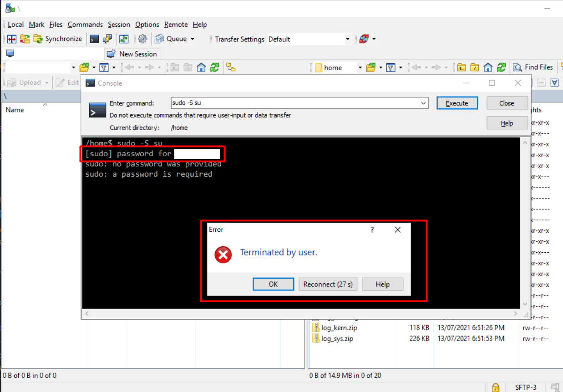Image resolution: width=563 pixels, height=392 pixels.
Task: Click the Reconnect button in Error dialog
Action: [x=328, y=284]
